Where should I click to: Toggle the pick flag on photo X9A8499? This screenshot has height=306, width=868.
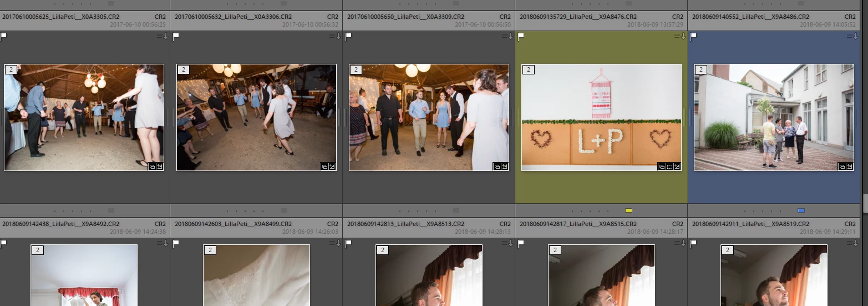pyautogui.click(x=176, y=243)
